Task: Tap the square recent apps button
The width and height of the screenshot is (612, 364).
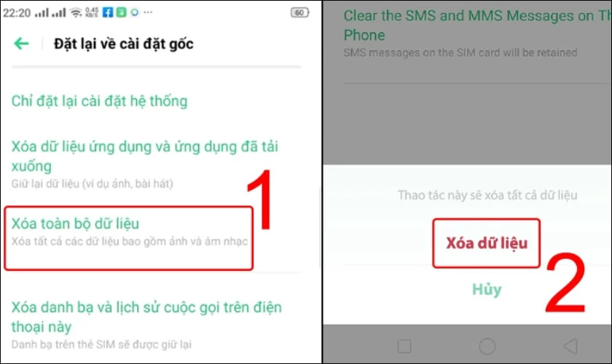Action: (x=404, y=346)
